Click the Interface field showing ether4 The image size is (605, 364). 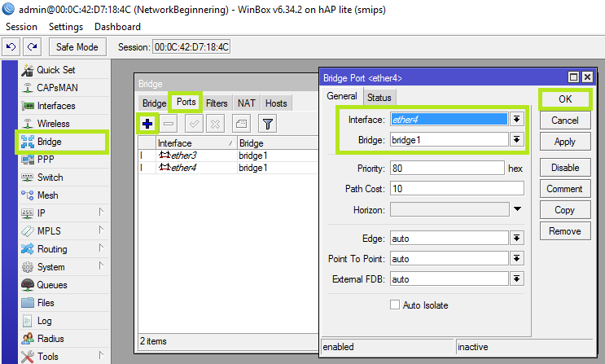pyautogui.click(x=449, y=119)
